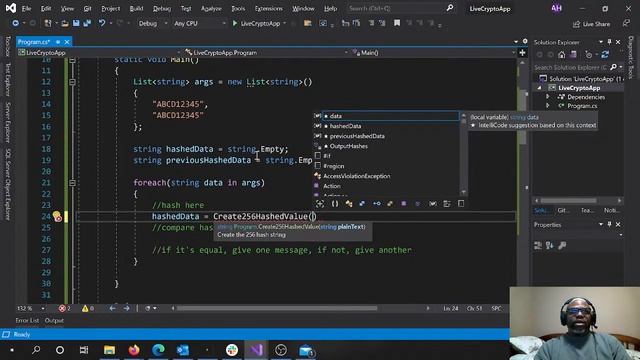Screen dimensions: 640x360
Task: Click the Navigate Backward toolbar icon
Action: click(16, 24)
